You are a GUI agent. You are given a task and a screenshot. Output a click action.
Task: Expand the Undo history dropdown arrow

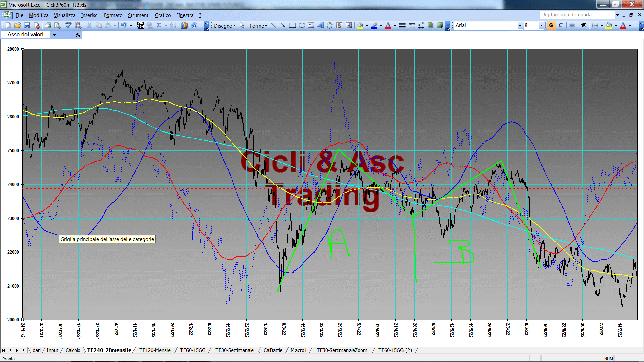(x=131, y=25)
